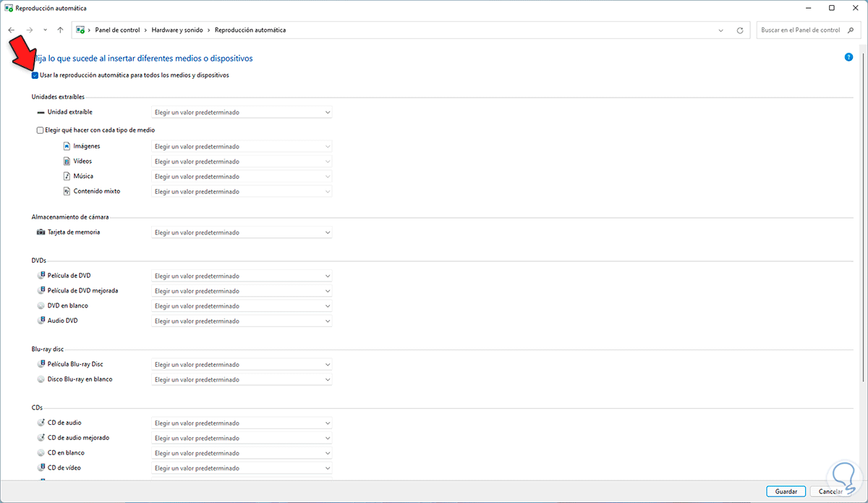Open the blue Help question mark
This screenshot has width=868, height=503.
(848, 56)
